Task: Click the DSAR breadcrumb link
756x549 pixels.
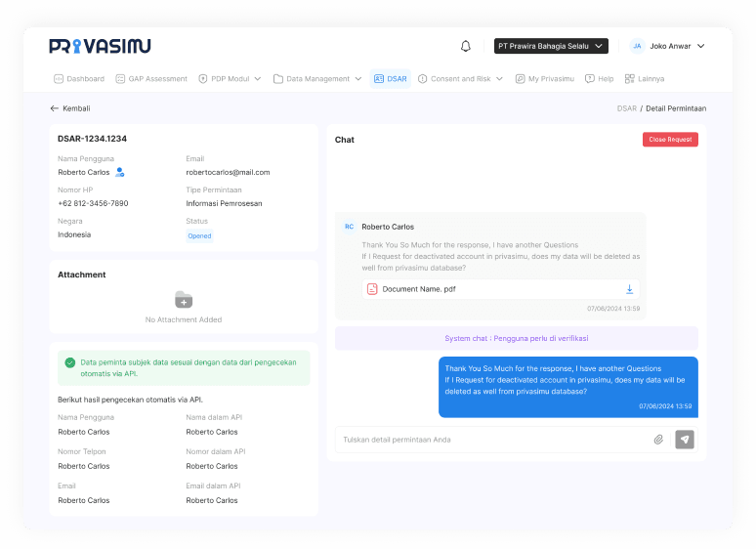Action: click(x=626, y=108)
